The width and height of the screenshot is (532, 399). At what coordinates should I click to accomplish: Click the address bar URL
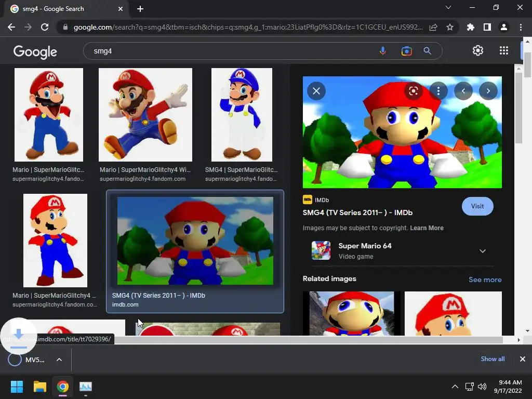[x=248, y=27]
